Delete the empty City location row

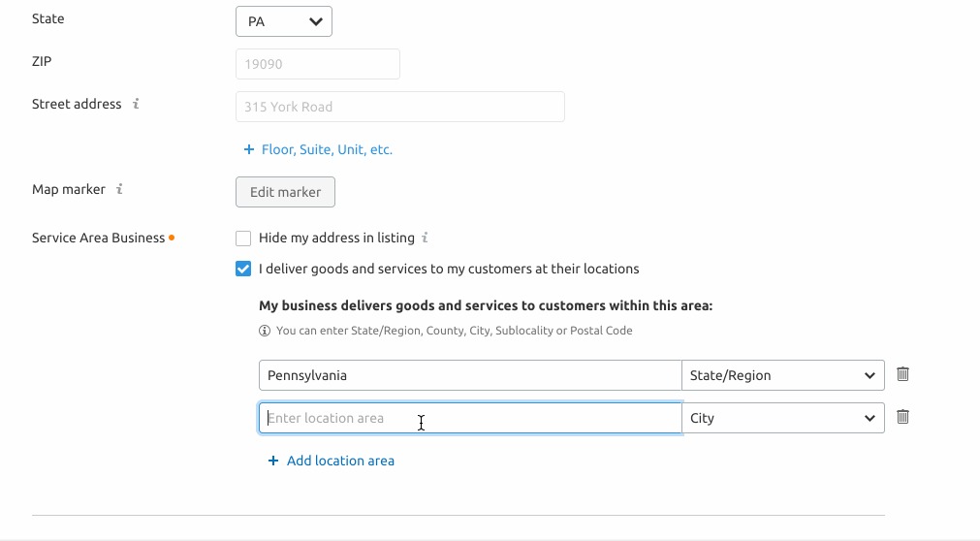(x=902, y=417)
